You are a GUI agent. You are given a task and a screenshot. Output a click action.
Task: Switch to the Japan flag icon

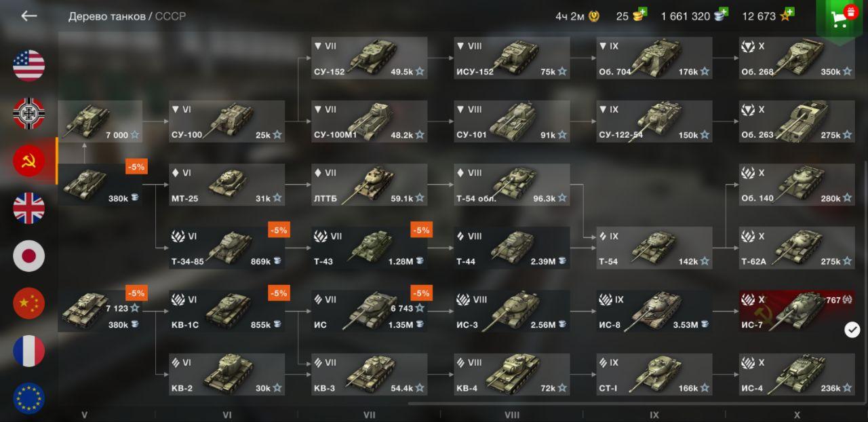click(29, 256)
